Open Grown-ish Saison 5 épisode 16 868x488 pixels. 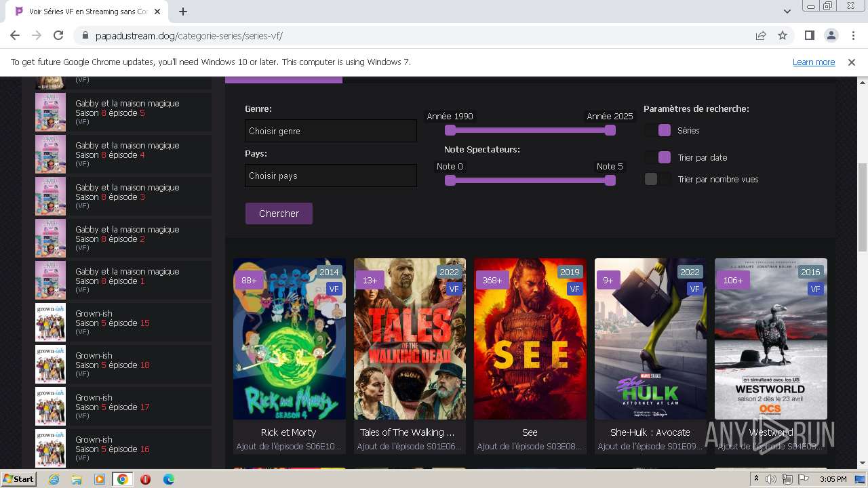point(123,448)
